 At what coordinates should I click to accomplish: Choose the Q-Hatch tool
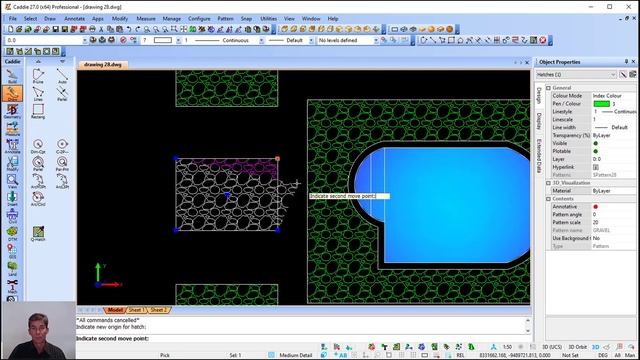pos(38,233)
